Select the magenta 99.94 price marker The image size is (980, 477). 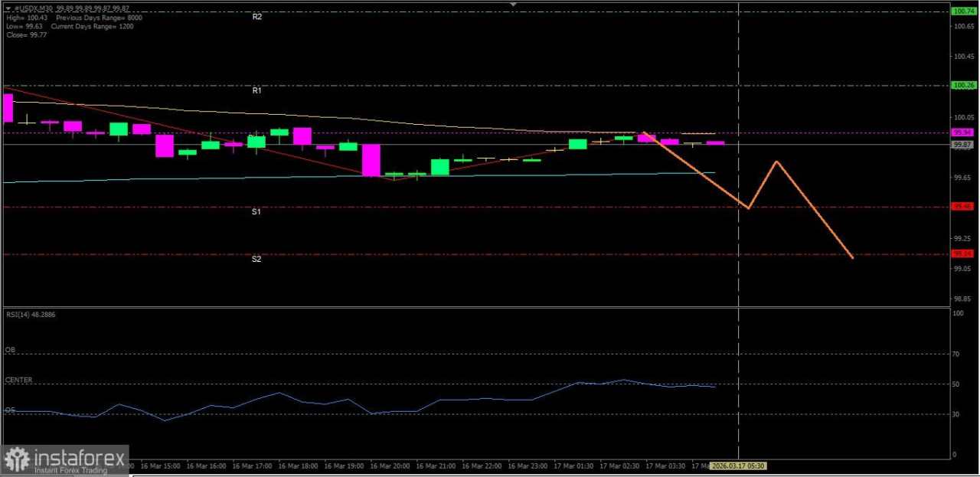pyautogui.click(x=962, y=132)
